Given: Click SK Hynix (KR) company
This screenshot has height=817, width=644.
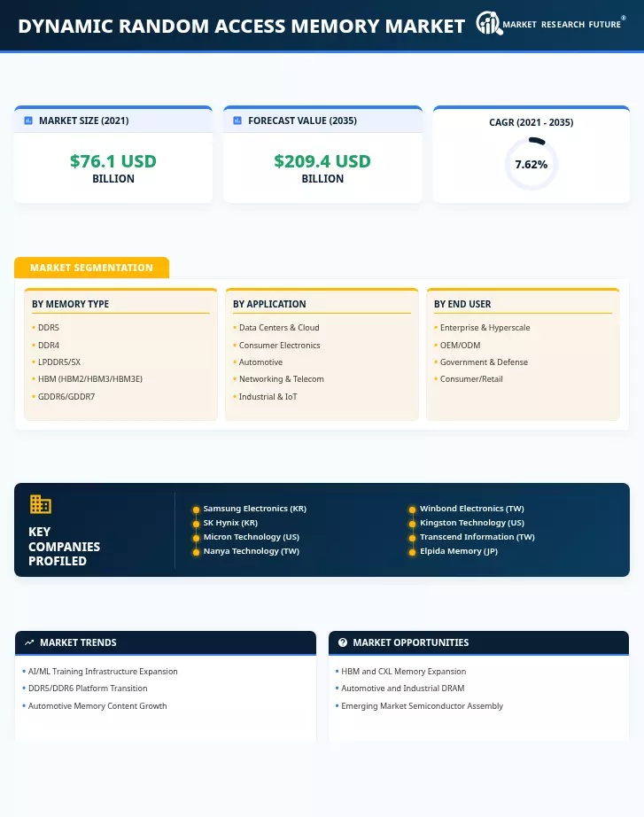Looking at the screenshot, I should [x=230, y=522].
